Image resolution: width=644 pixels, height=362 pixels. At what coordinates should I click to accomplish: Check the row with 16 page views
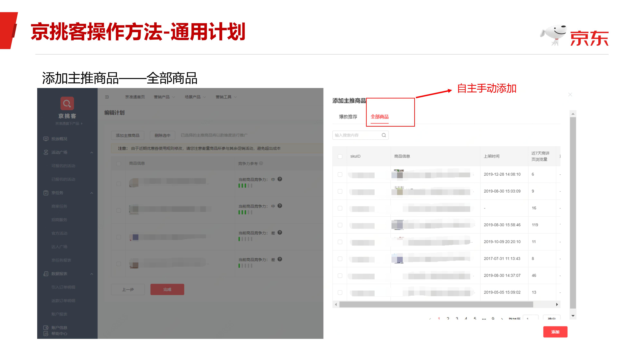(340, 208)
